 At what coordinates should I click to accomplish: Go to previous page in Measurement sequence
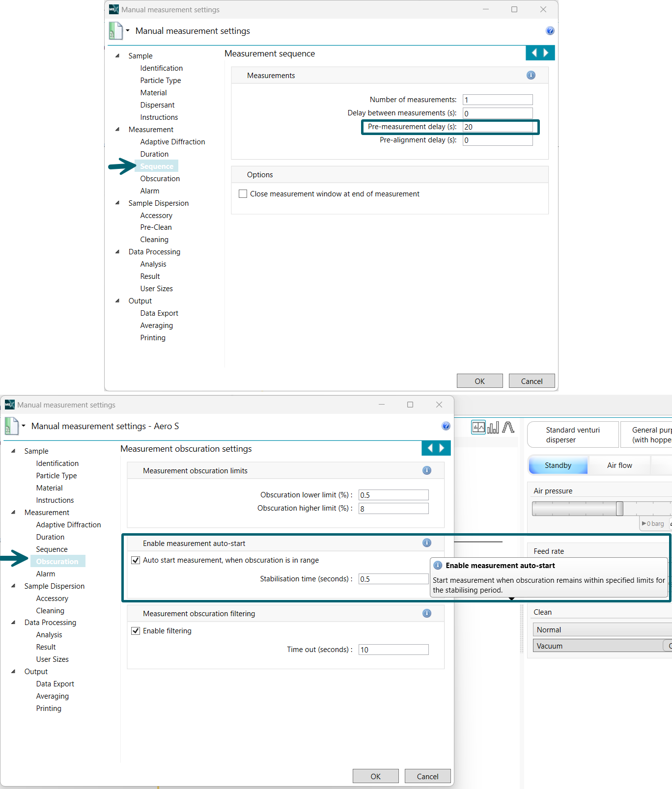[534, 53]
